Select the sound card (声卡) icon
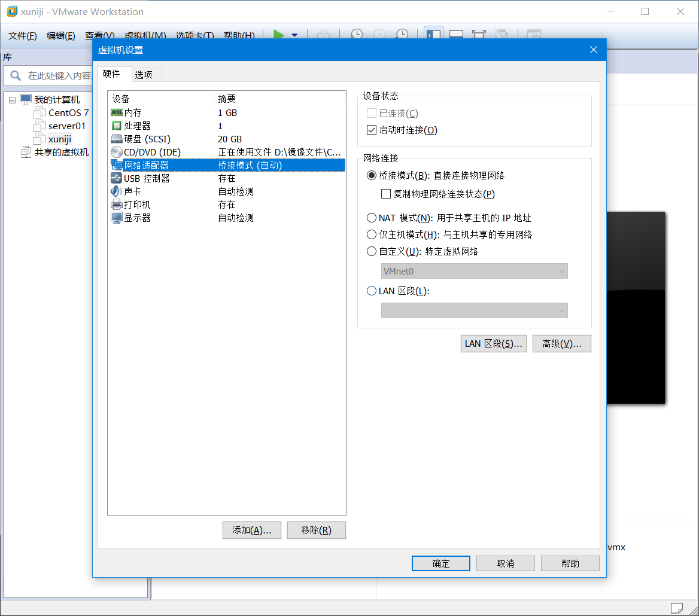 point(116,191)
